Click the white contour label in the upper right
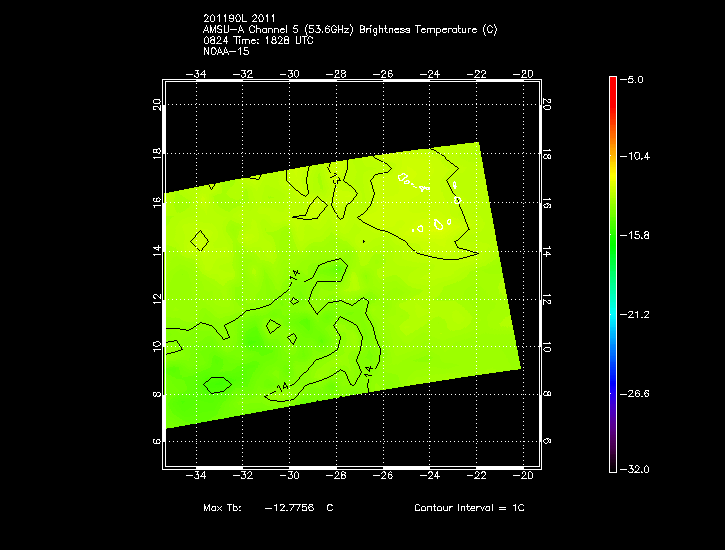Screen dimensions: 725x550 413,182
